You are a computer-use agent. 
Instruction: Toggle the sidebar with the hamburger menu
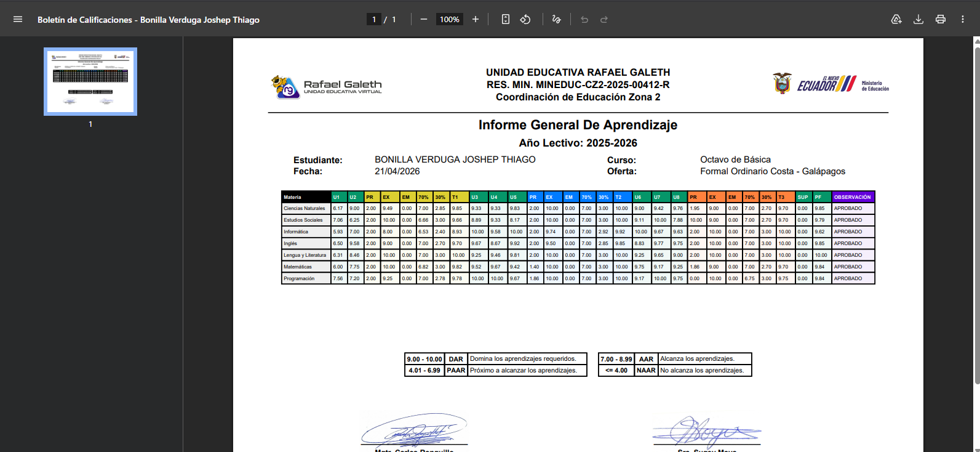[18, 20]
